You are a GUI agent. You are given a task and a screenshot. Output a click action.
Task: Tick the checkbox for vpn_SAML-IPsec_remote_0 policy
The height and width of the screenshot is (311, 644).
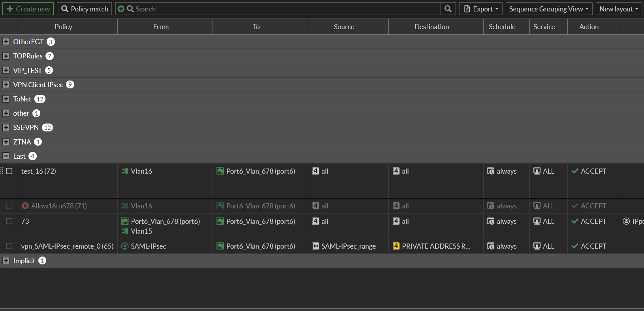(9, 246)
